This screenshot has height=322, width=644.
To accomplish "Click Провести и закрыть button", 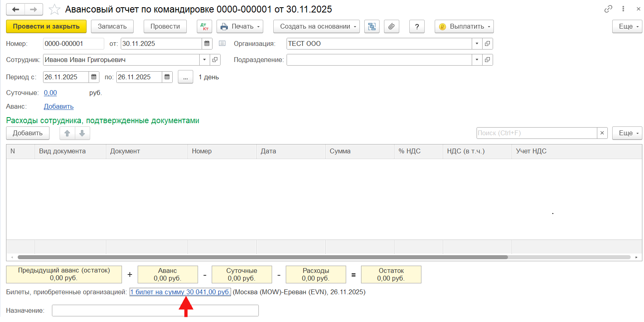I will pyautogui.click(x=46, y=27).
